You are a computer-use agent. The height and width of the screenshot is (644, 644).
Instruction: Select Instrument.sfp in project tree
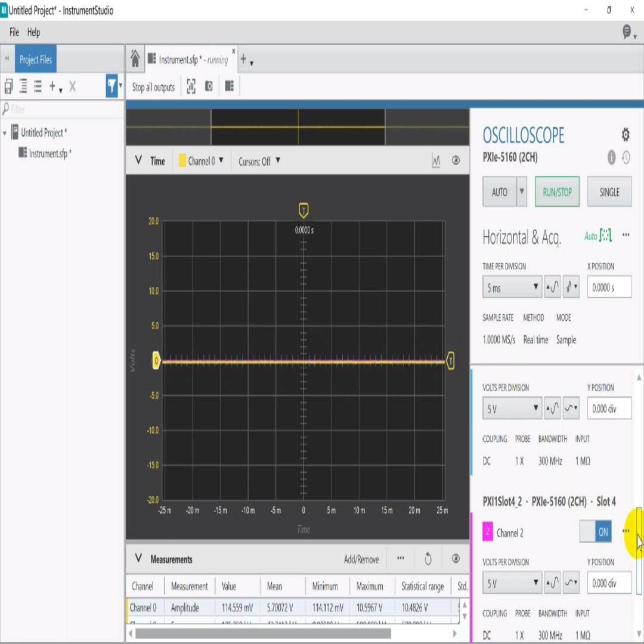tap(45, 153)
